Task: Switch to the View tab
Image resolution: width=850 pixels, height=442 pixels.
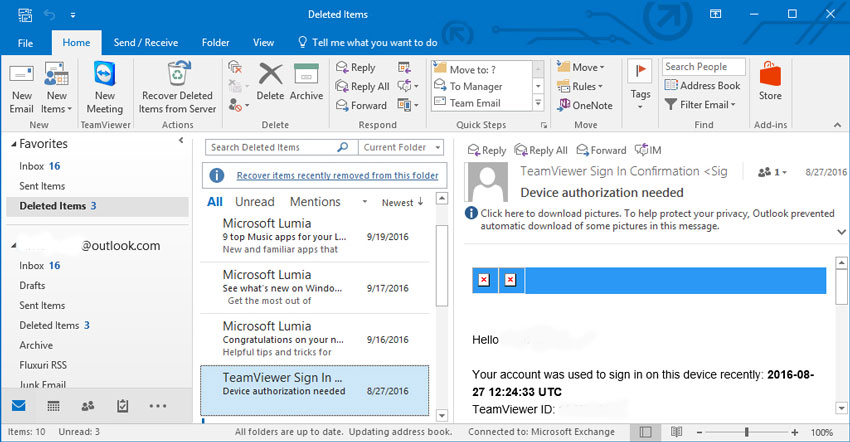Action: click(x=263, y=42)
